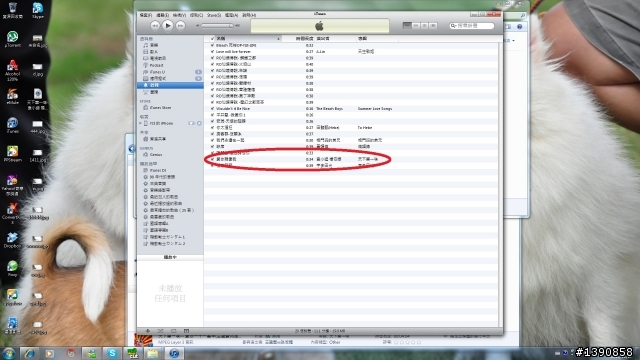Toggle the shuffle button in the bottom bar
The image size is (640, 360).
tap(160, 331)
